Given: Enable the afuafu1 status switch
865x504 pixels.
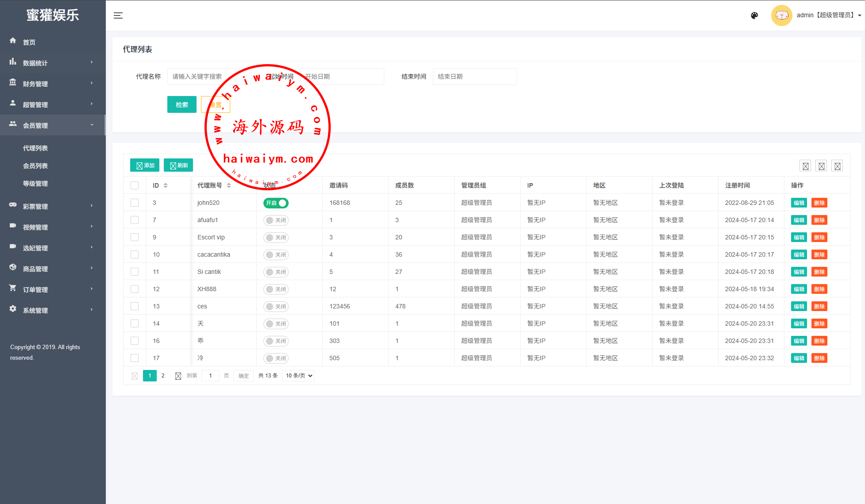Looking at the screenshot, I should pos(276,220).
